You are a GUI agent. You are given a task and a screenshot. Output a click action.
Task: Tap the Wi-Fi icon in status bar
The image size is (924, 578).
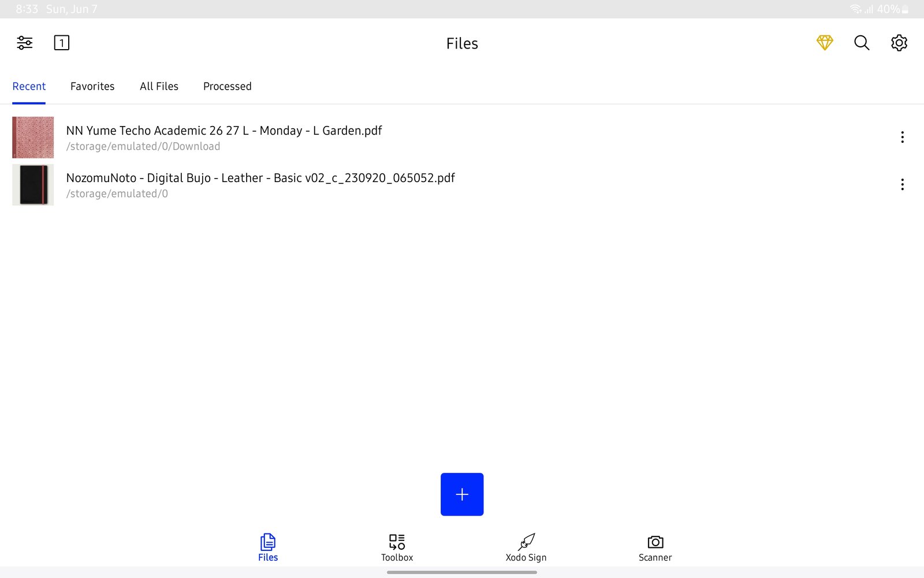click(855, 9)
